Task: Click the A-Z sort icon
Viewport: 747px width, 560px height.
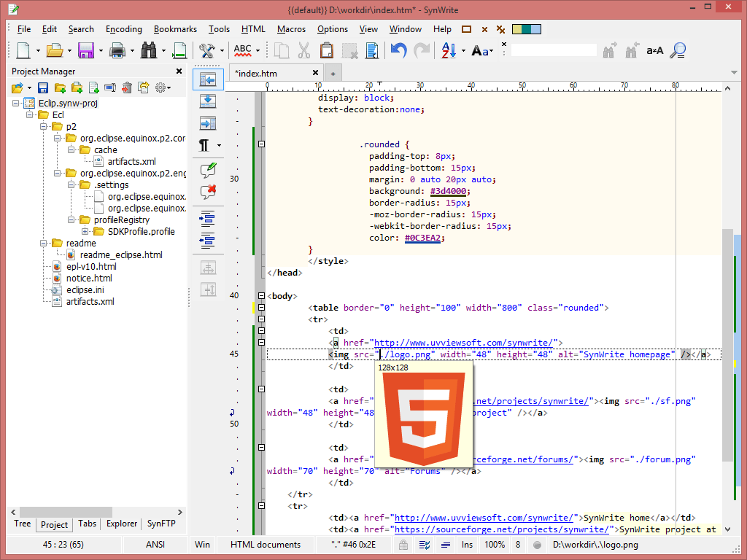Action: [448, 50]
